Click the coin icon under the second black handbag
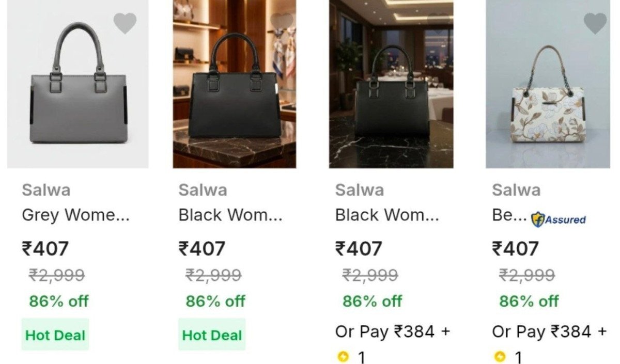620x364 pixels. point(343,355)
